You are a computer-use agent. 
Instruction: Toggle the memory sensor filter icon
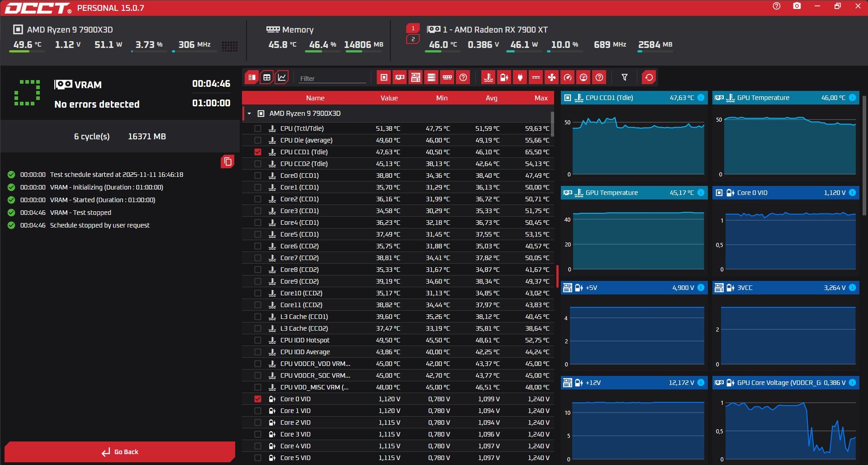click(x=447, y=77)
